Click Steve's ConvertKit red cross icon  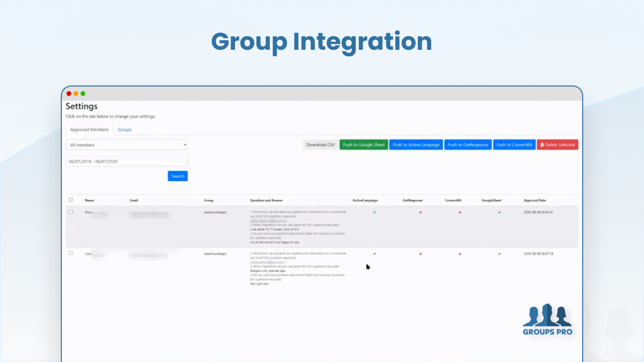tap(460, 212)
